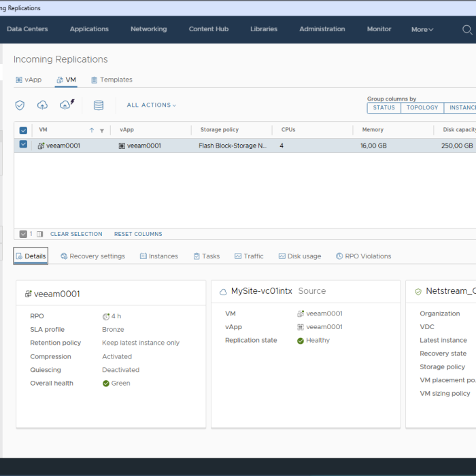Click the 'Activated' compression value
Screen dimensions: 476x476
[117, 357]
